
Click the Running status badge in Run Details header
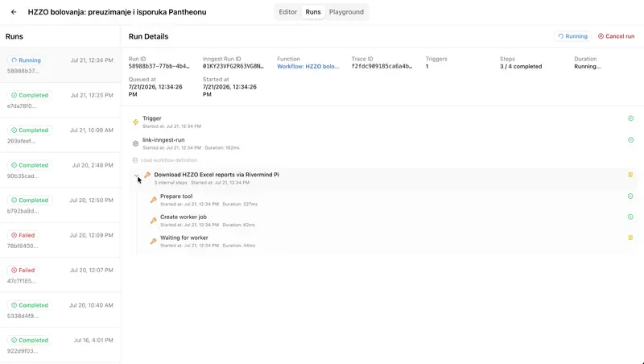point(572,36)
